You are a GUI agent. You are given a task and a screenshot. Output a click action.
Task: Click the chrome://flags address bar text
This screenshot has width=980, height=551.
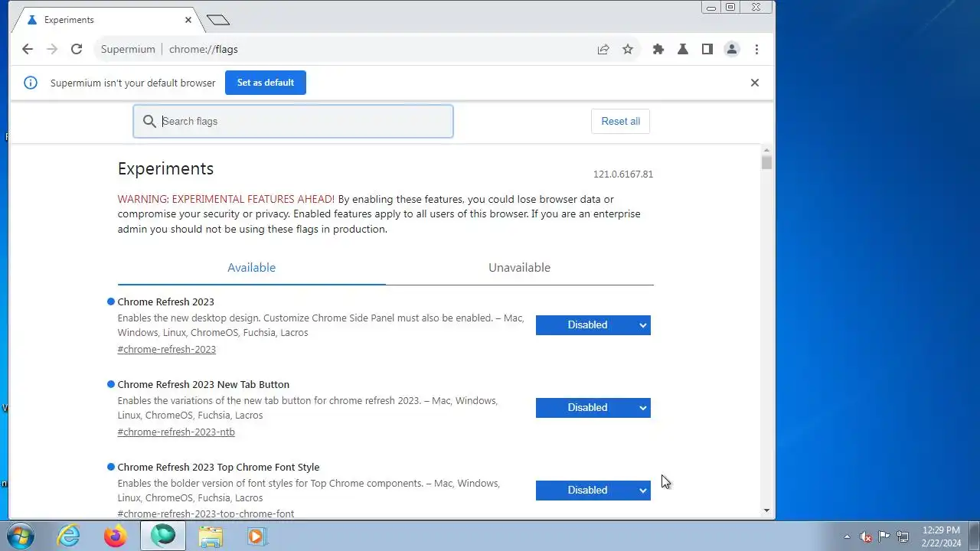(x=204, y=49)
